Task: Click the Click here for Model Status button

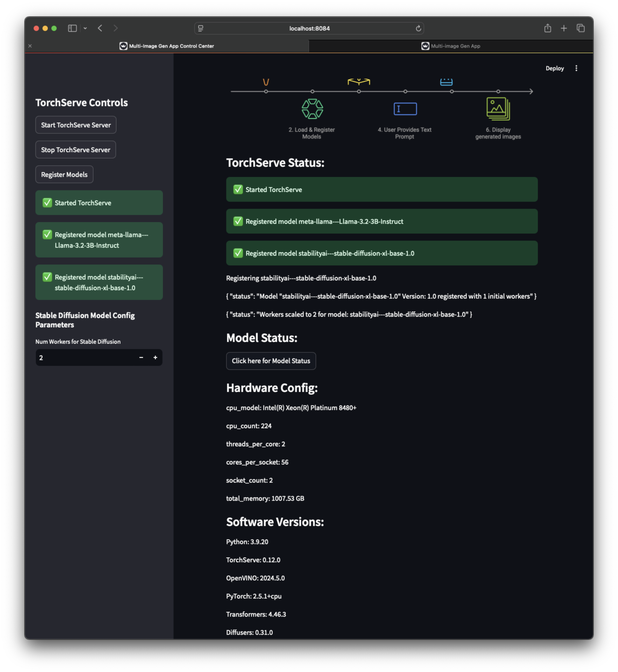Action: 271,361
